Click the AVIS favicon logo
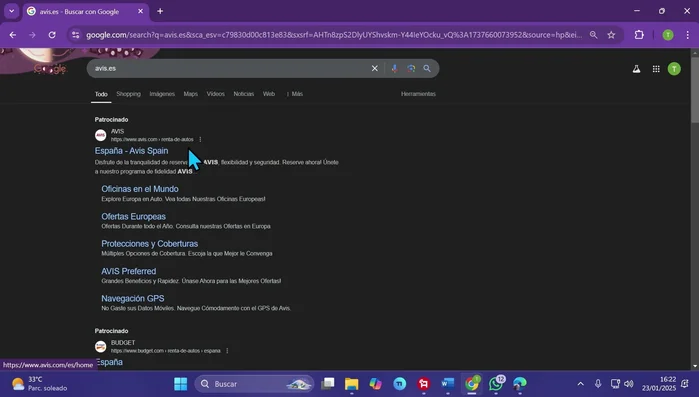Viewport: 699px width, 397px height. (101, 135)
